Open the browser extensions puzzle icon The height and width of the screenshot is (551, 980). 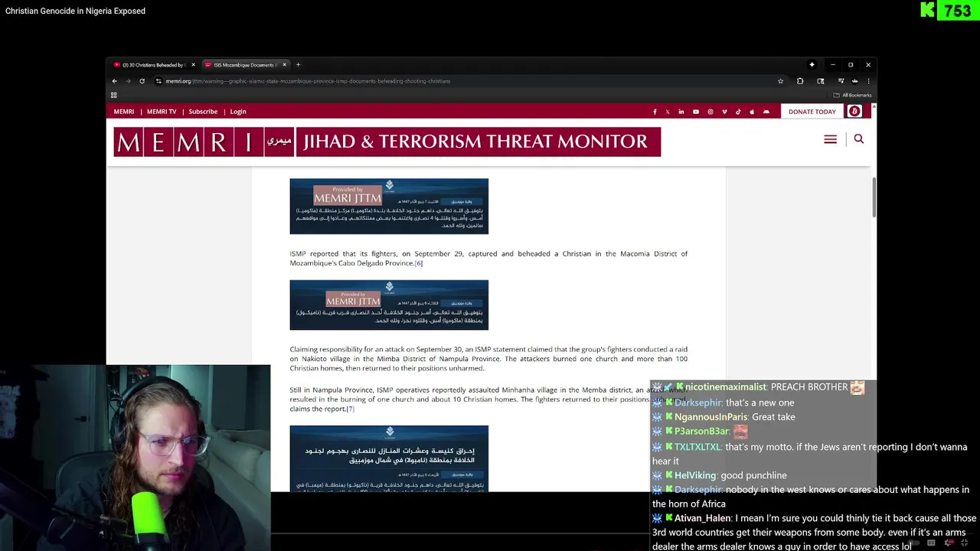[x=800, y=81]
